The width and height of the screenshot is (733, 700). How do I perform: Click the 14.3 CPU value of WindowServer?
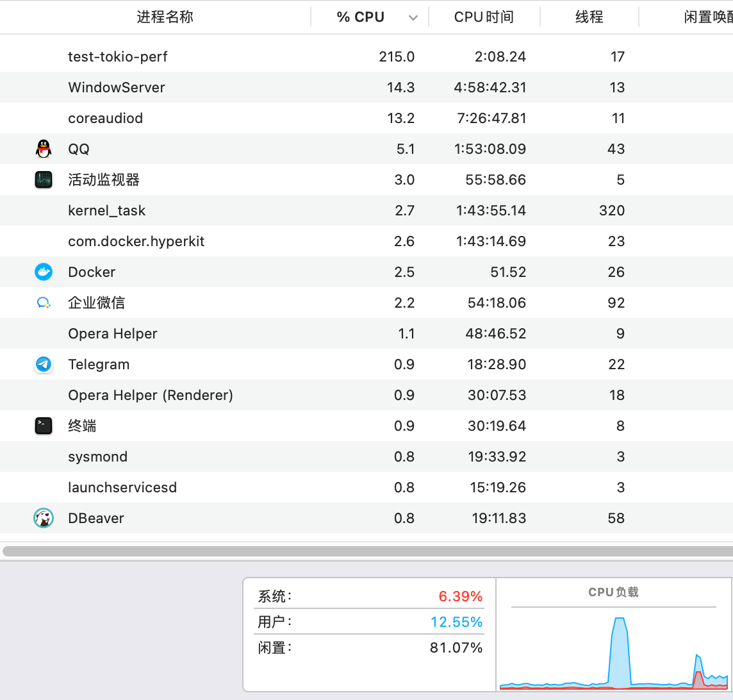click(400, 87)
